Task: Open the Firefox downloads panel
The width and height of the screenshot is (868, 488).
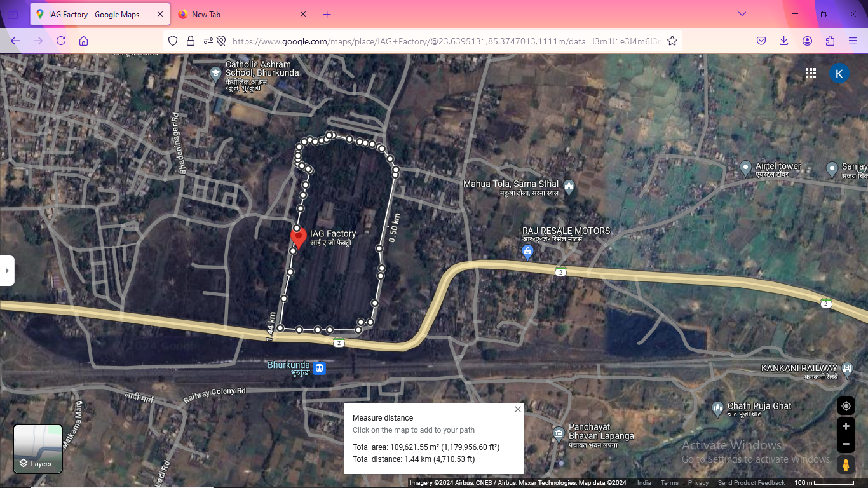Action: (784, 41)
